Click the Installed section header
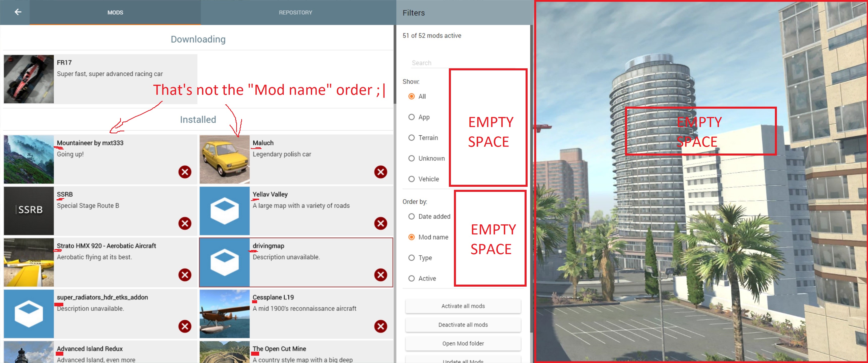 [198, 119]
